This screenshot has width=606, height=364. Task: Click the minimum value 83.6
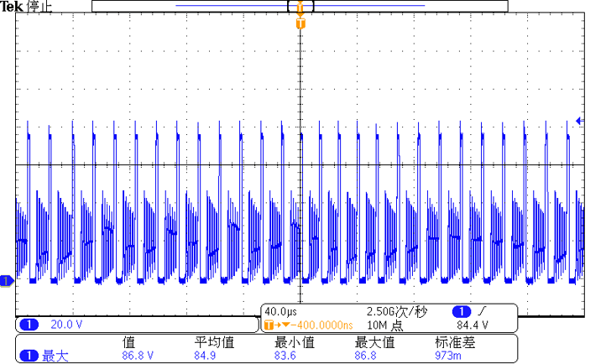coord(285,356)
